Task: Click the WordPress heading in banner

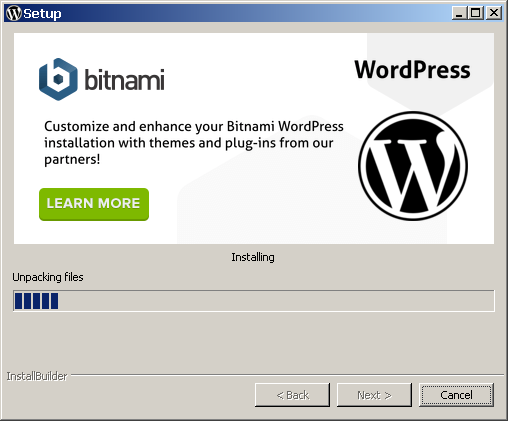Action: point(412,70)
